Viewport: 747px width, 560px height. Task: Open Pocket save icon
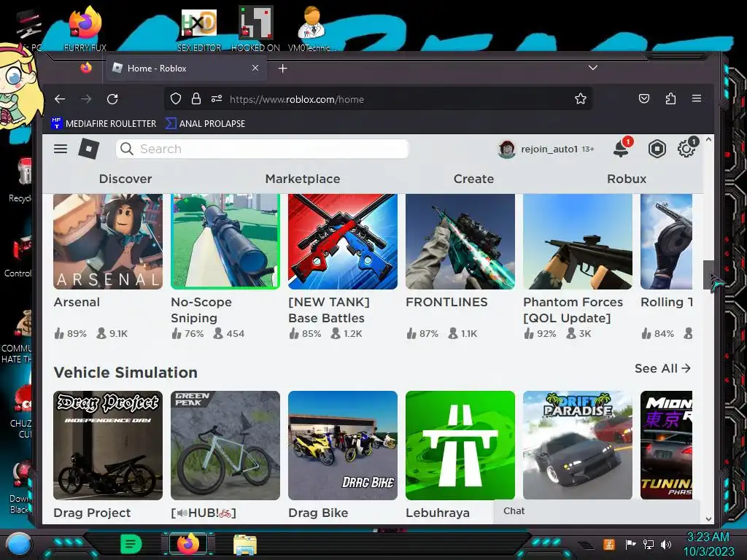[644, 98]
